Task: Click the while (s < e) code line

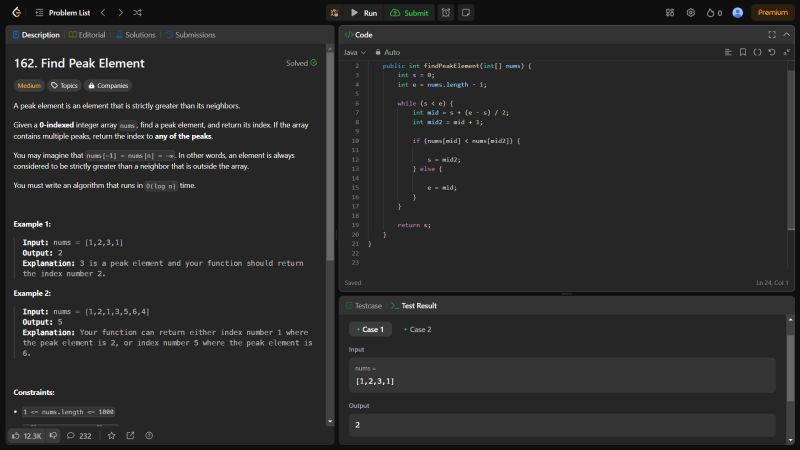Action: point(425,104)
